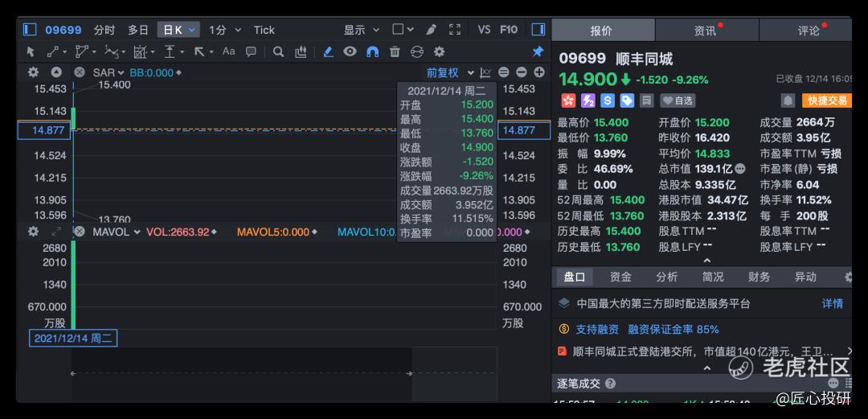The height and width of the screenshot is (419, 868).
Task: Collapse the quote details chevron
Action: (x=707, y=260)
